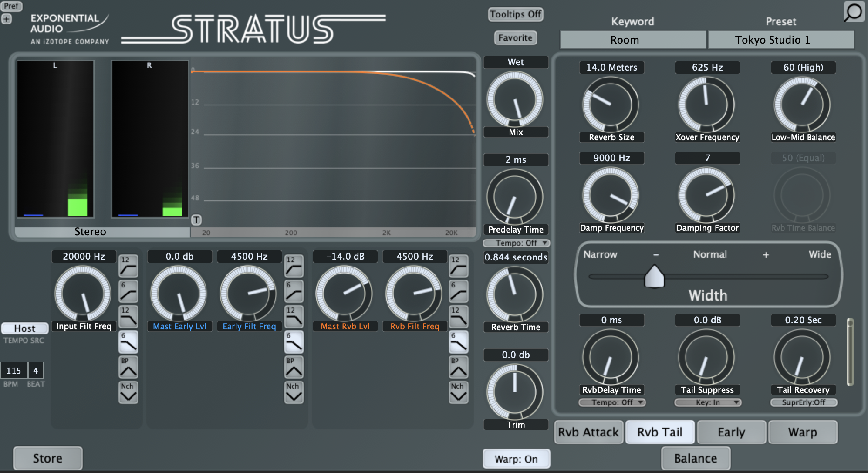The image size is (868, 473).
Task: Open the Pref preferences button
Action: [11, 6]
